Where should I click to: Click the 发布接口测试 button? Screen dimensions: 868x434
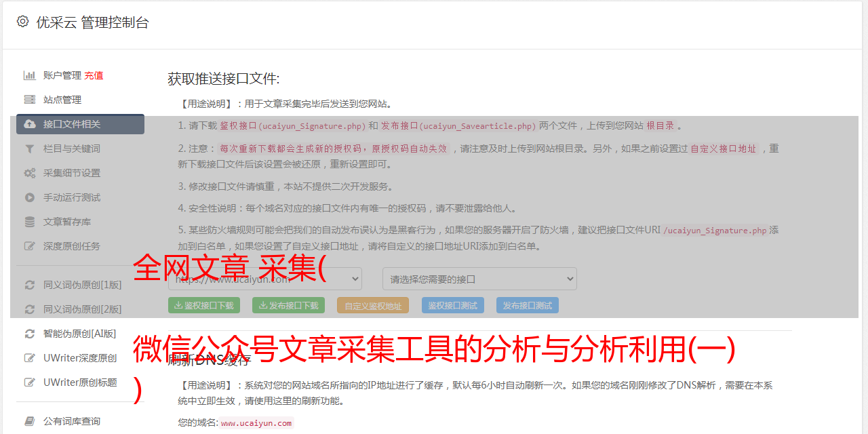(x=528, y=305)
